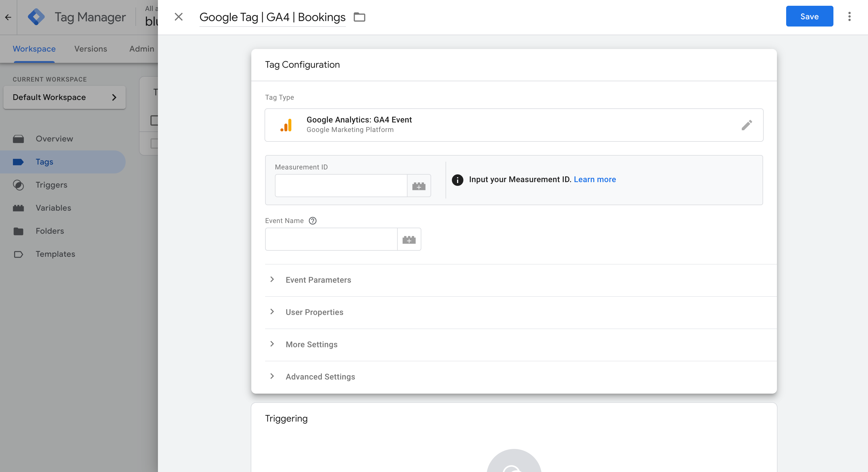Open Folders in the sidebar
The image size is (868, 472).
point(63,231)
